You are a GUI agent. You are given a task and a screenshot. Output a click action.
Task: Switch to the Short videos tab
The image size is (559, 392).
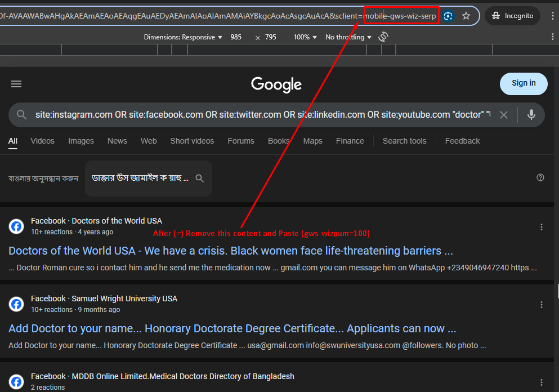(192, 141)
